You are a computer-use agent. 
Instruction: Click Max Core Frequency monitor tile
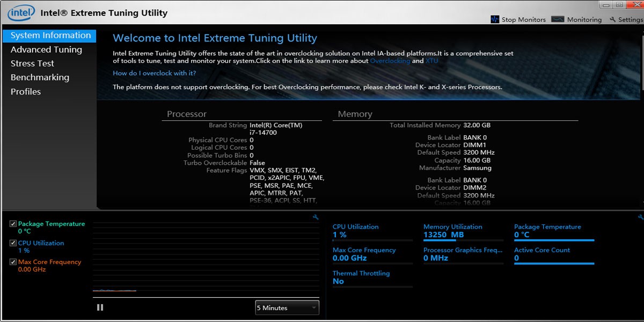(372, 255)
